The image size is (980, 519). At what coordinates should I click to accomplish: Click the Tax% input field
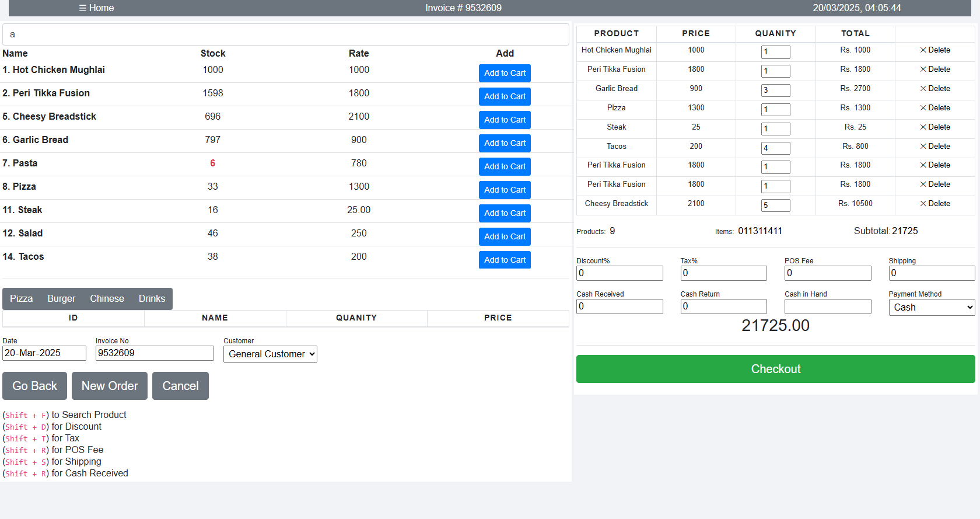point(723,273)
